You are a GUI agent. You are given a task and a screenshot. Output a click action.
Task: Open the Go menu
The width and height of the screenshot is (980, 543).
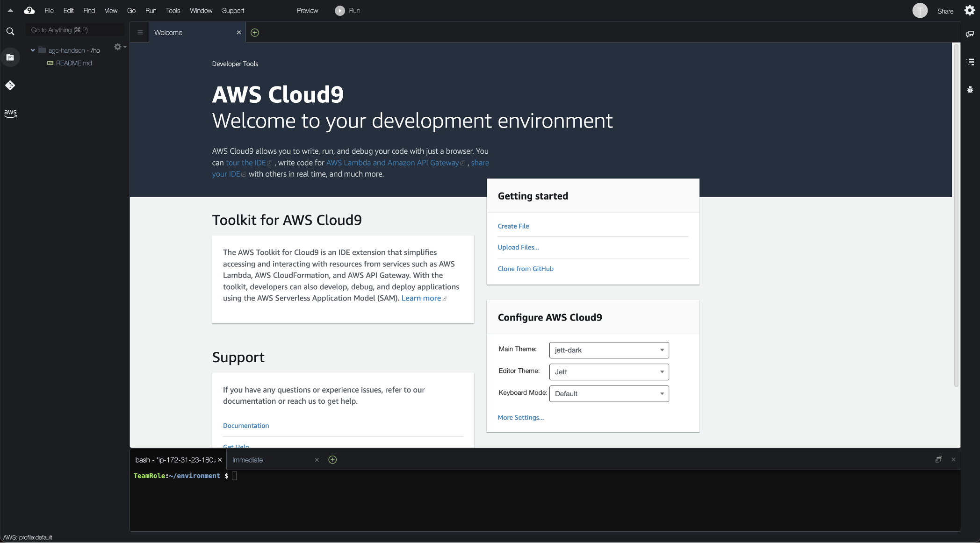tap(131, 10)
